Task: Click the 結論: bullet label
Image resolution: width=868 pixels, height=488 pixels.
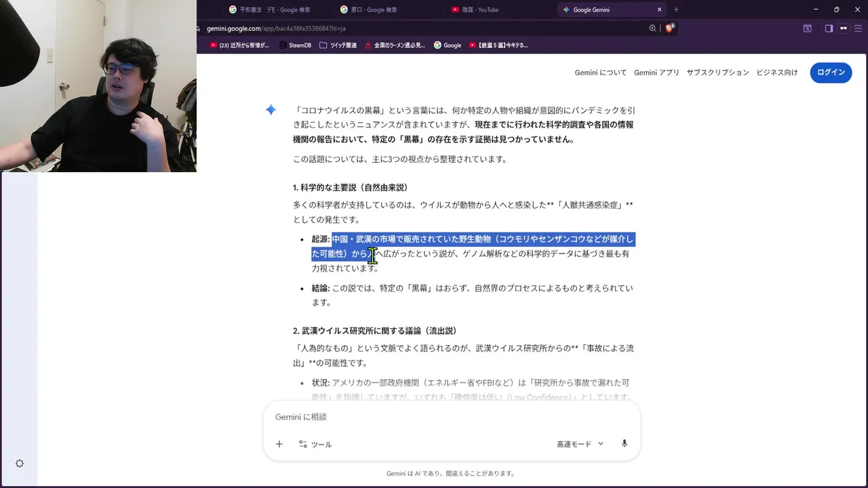Action: click(321, 288)
